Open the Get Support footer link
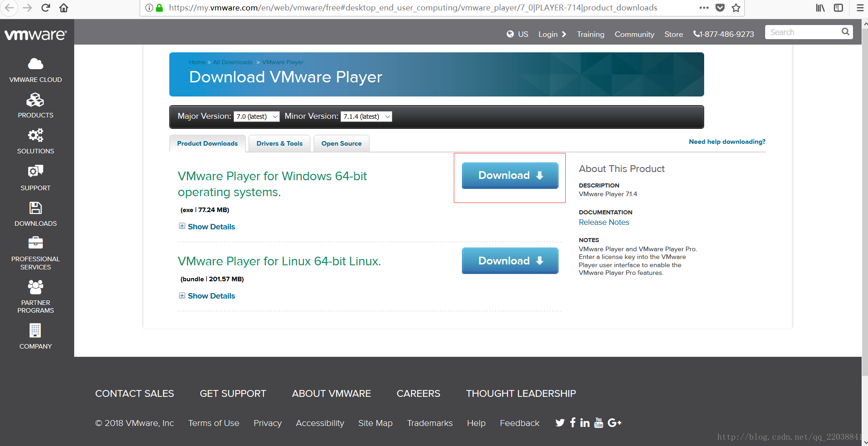The width and height of the screenshot is (868, 446). tap(233, 394)
